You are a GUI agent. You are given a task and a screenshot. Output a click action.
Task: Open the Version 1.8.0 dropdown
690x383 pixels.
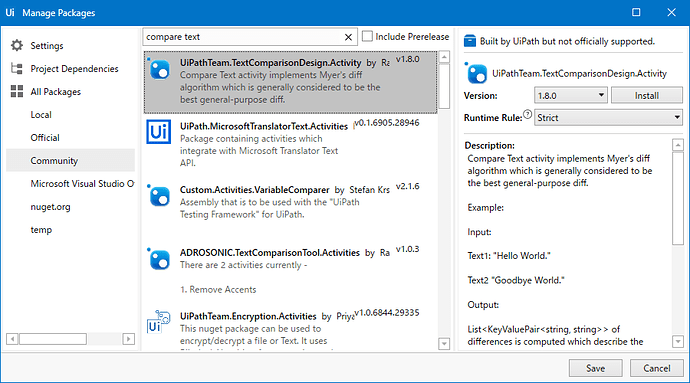(570, 96)
